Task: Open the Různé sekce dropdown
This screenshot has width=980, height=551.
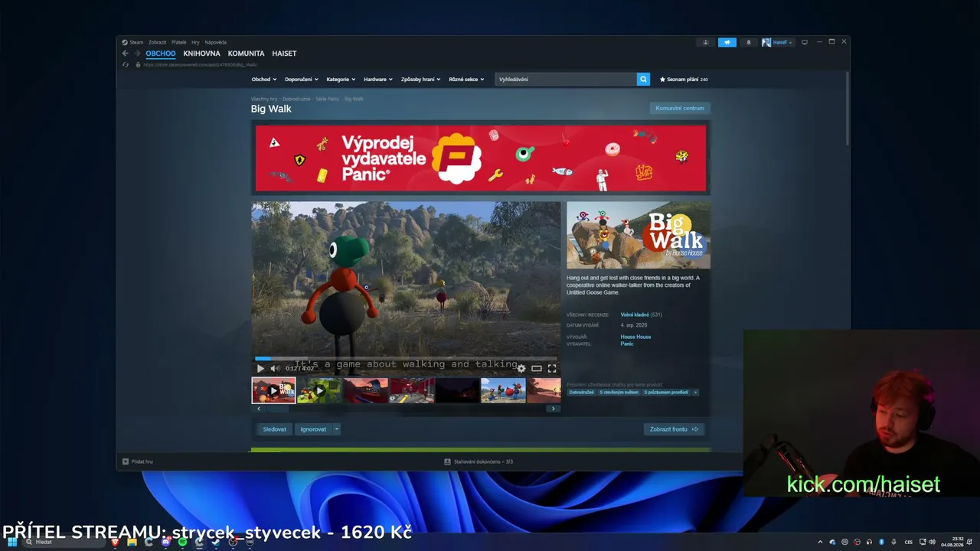Action: click(x=466, y=79)
